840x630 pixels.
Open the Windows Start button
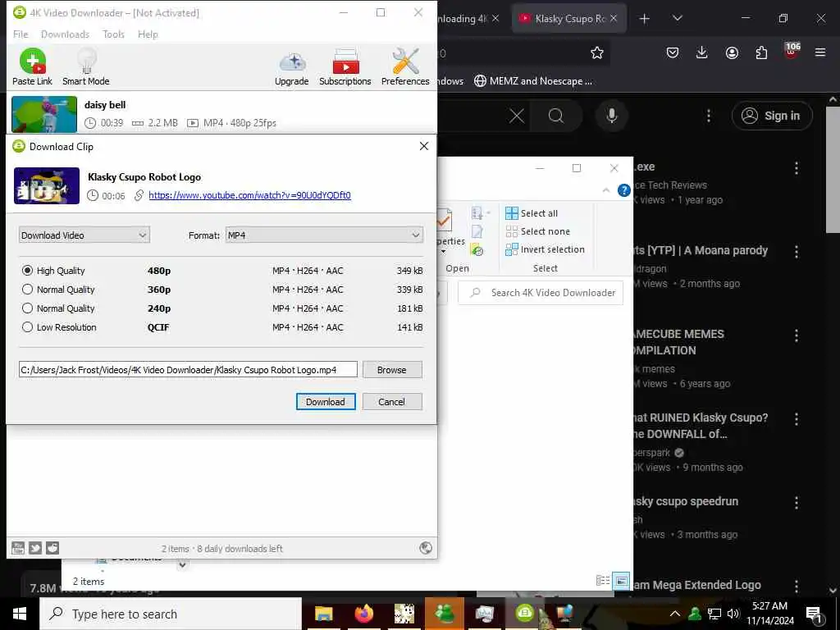(20, 614)
